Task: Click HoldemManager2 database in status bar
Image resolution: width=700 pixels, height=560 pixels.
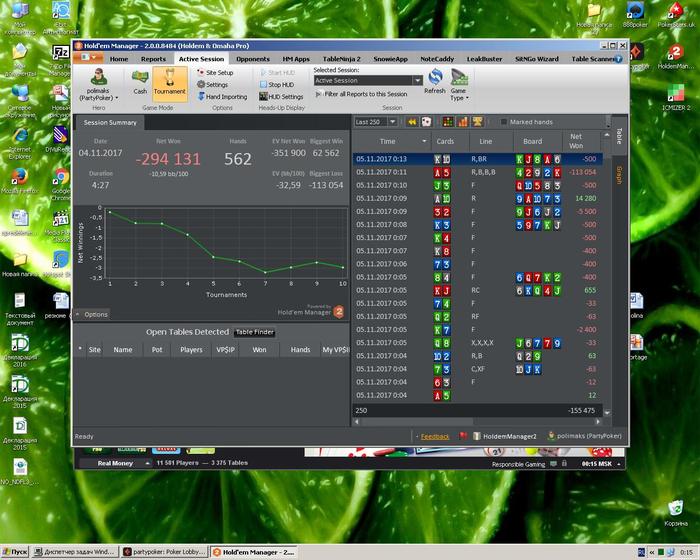Action: coord(505,436)
